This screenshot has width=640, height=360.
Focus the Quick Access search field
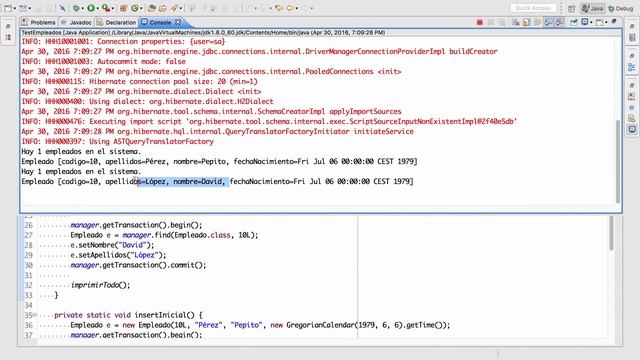tap(533, 8)
